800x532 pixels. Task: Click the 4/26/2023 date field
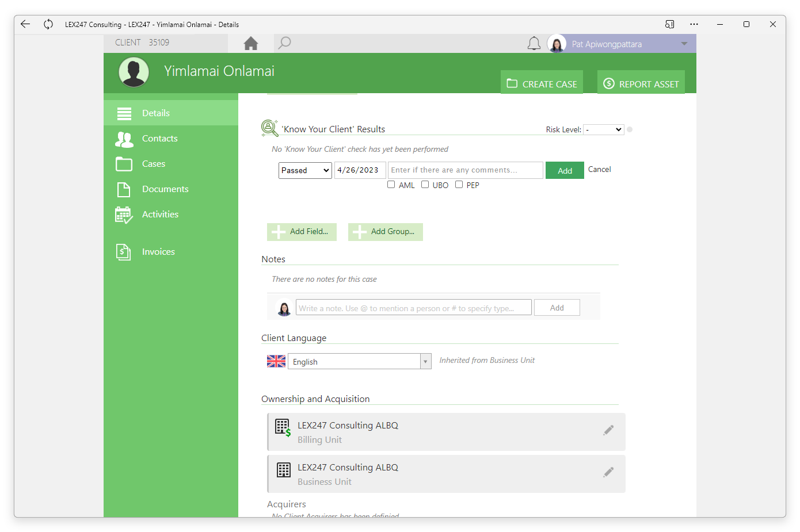(x=360, y=170)
